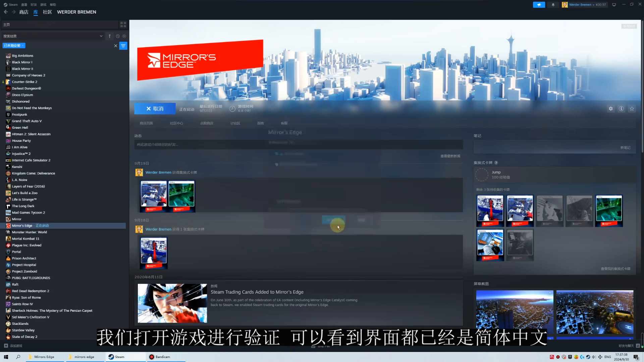This screenshot has height=362, width=644.
Task: Open the 游戏 menu
Action: pos(43,5)
